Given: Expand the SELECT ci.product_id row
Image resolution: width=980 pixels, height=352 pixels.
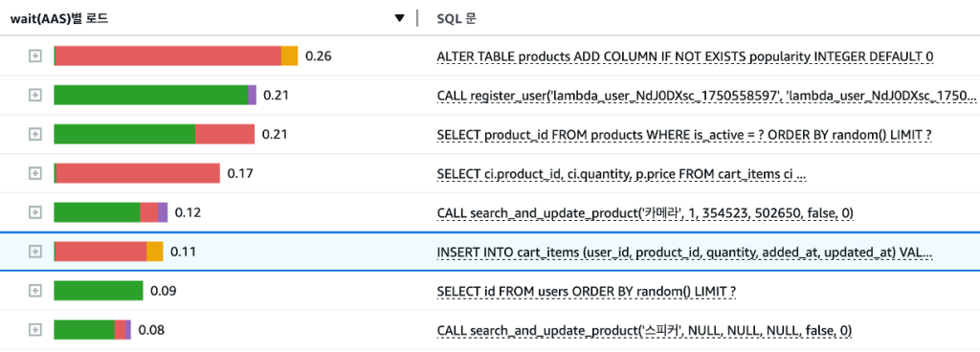Looking at the screenshot, I should click(x=35, y=173).
